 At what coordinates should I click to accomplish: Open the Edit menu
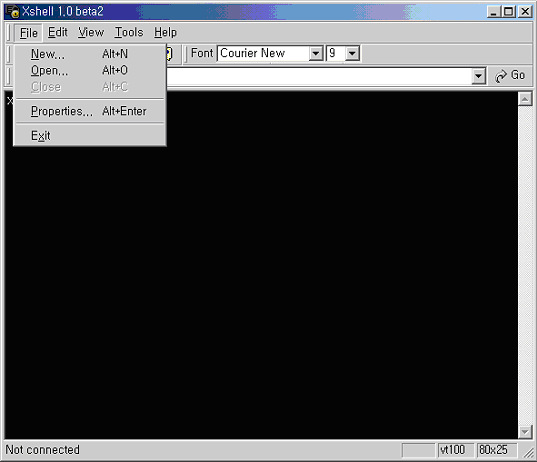(58, 33)
